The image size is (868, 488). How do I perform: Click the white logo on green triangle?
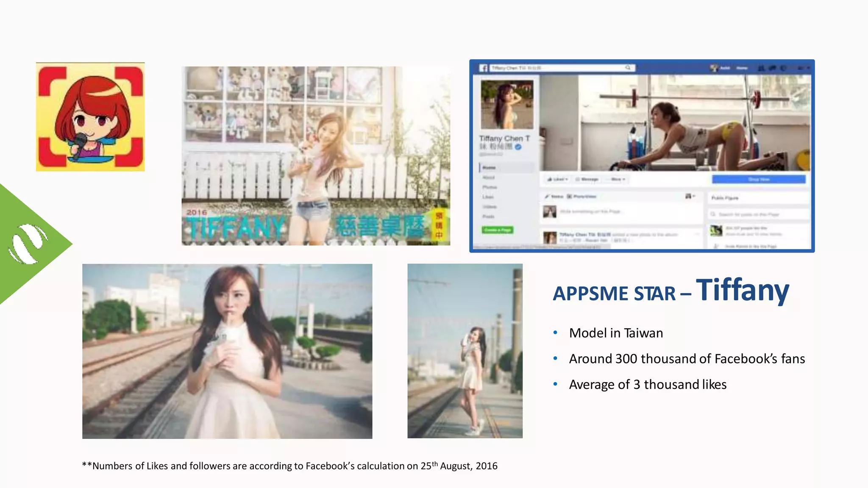pyautogui.click(x=28, y=244)
